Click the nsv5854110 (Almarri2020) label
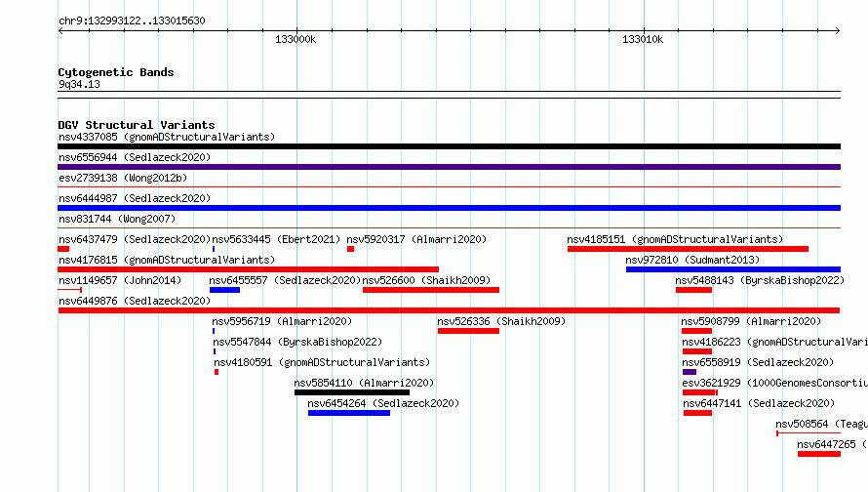Screen dimensions: 868x492 [x=364, y=383]
